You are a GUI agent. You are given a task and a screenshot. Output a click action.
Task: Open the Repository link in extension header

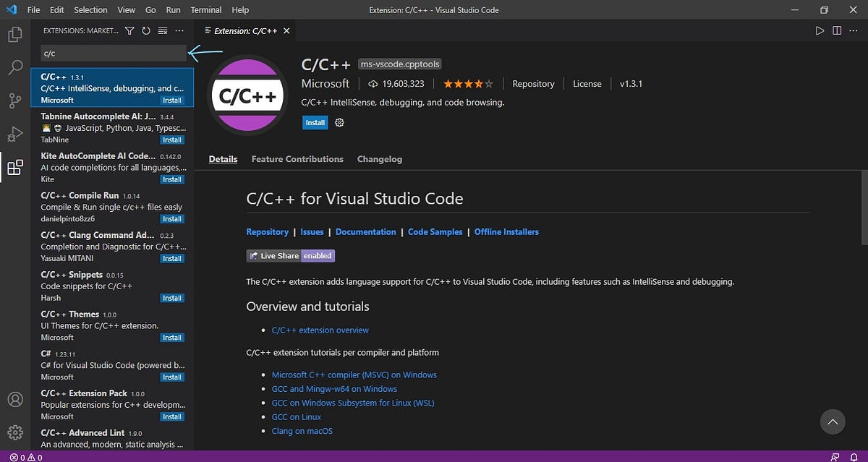tap(533, 84)
